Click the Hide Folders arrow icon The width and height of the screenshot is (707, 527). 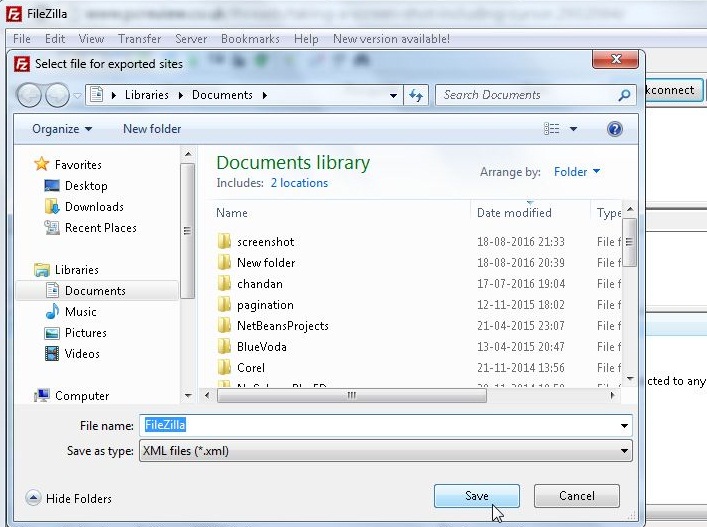pos(33,498)
